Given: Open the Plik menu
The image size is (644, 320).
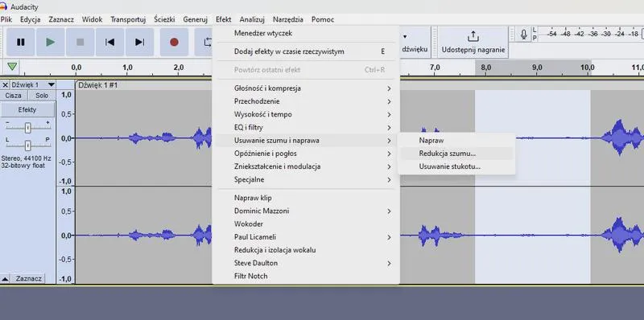Looking at the screenshot, I should (x=6, y=19).
